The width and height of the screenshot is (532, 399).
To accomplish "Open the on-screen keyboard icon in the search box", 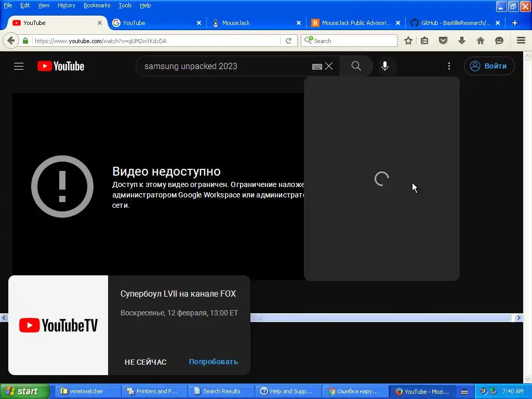I will [317, 66].
